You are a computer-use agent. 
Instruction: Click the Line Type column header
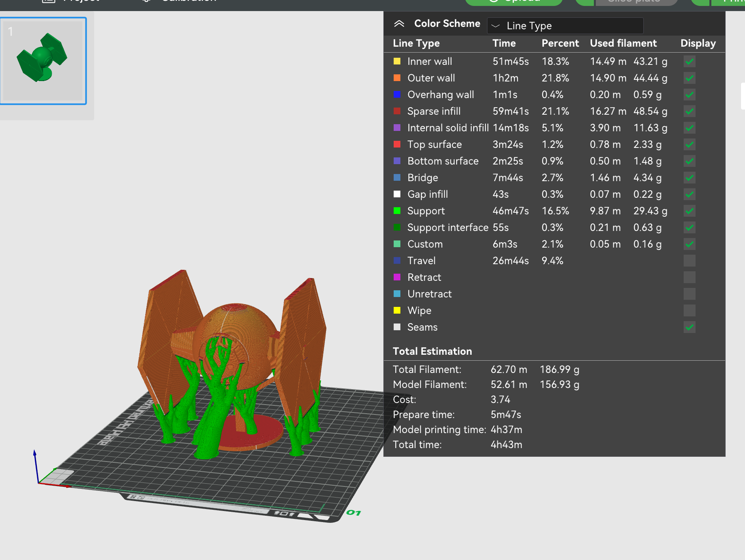pyautogui.click(x=416, y=44)
